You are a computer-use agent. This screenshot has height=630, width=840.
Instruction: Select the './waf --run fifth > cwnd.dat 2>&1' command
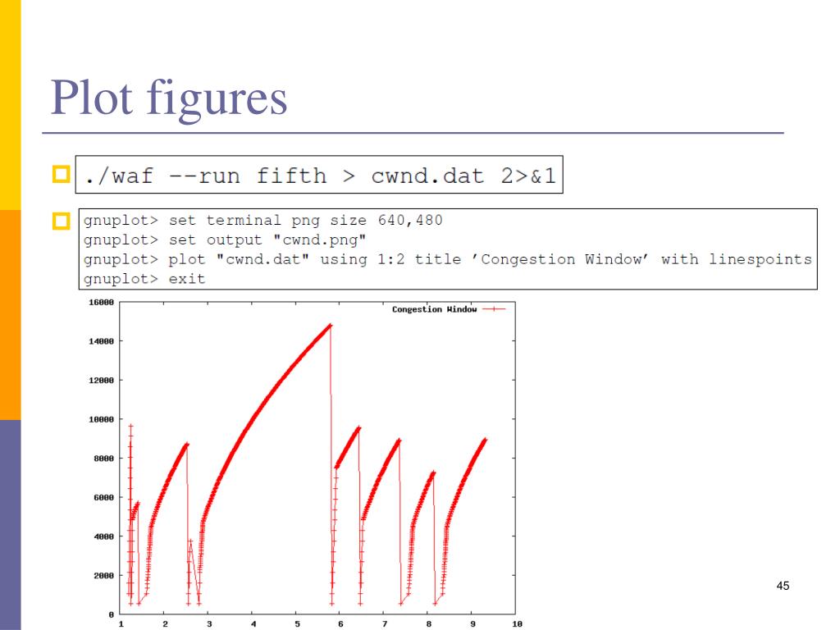320,176
